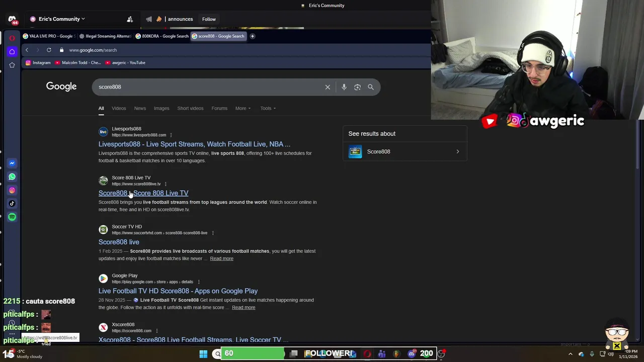644x362 pixels.
Task: Open options dots for Livesports088 result
Action: point(171,135)
